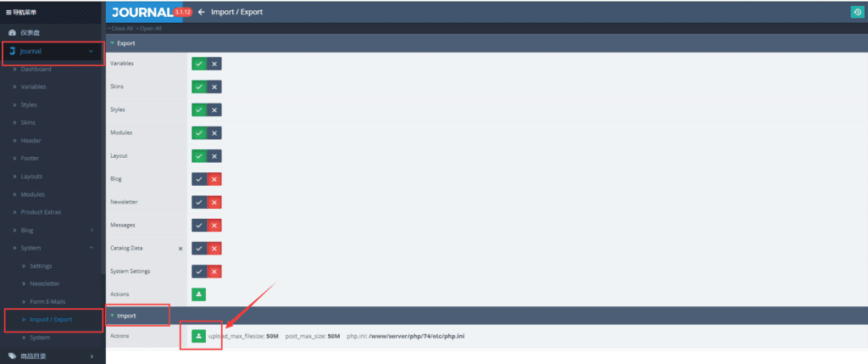
Task: Enable System Settings export check toggle
Action: click(x=199, y=272)
